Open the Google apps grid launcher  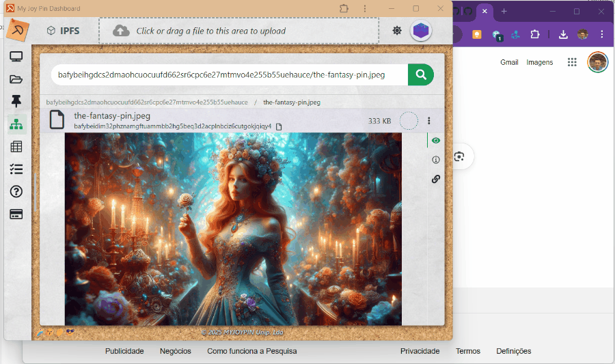[x=572, y=62]
